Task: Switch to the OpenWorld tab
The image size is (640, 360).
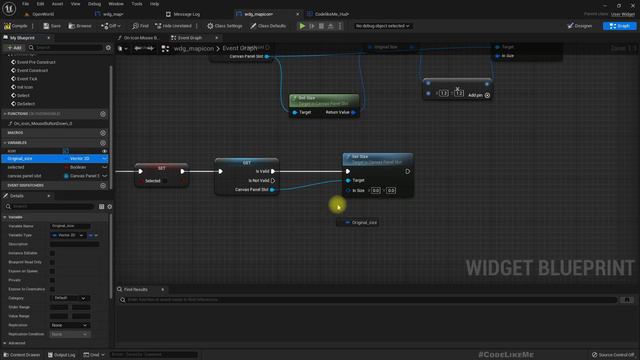Action: (40, 14)
